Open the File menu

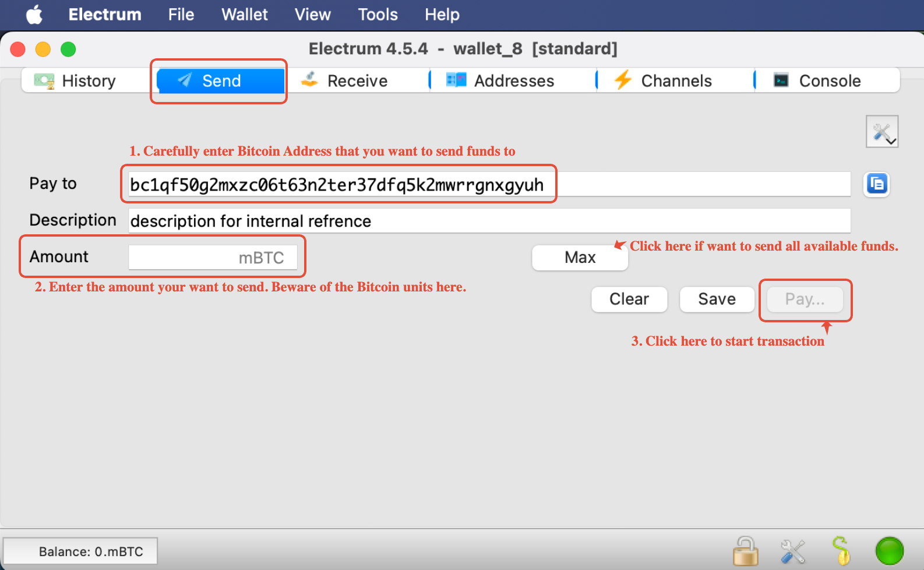point(181,15)
